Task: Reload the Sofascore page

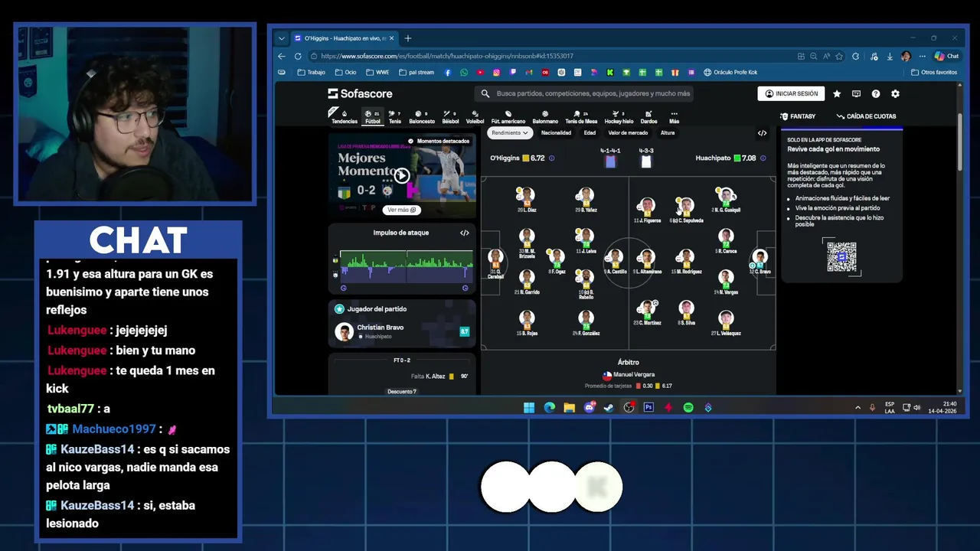Action: tap(299, 56)
